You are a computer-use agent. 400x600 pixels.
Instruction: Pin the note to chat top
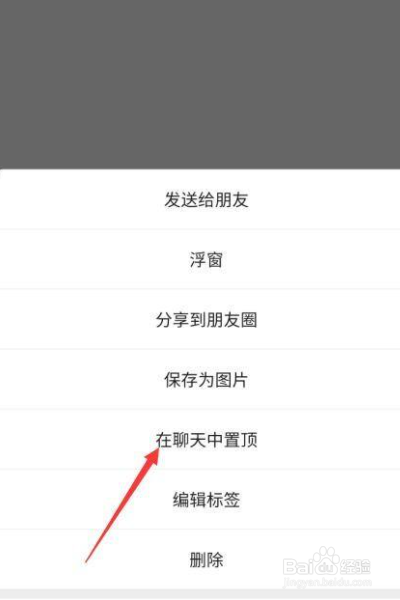click(200, 439)
